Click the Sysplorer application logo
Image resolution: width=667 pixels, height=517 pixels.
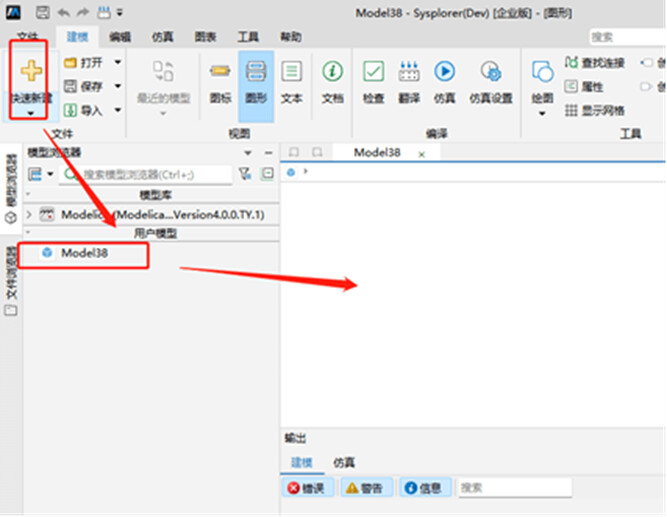pyautogui.click(x=13, y=12)
